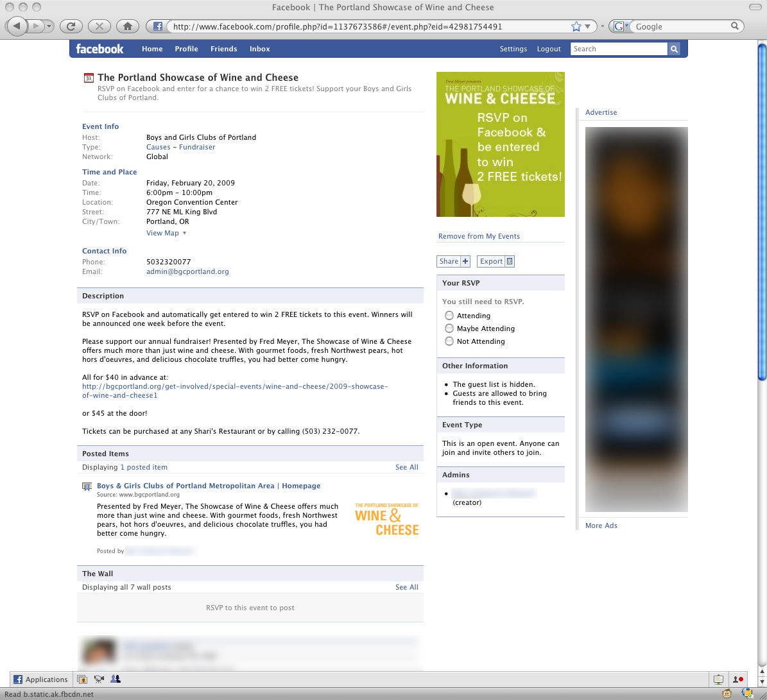
Task: Click the Wine & Cheese orange logo thumbnail
Action: [x=386, y=519]
